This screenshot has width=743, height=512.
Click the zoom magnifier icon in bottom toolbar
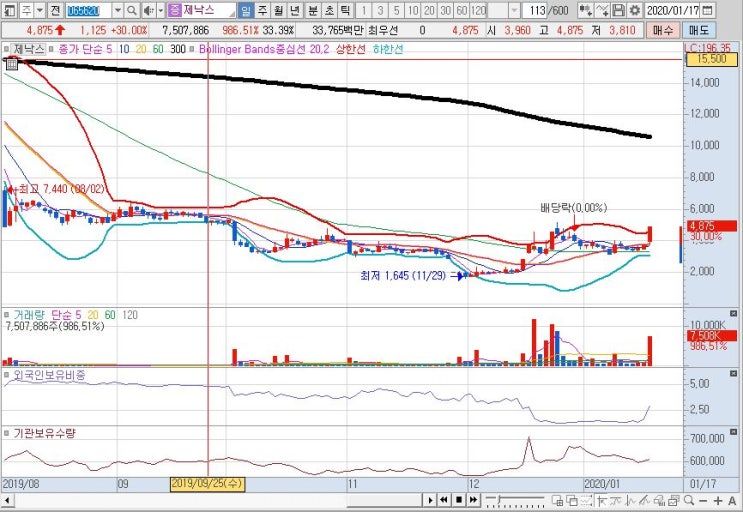coord(689,500)
